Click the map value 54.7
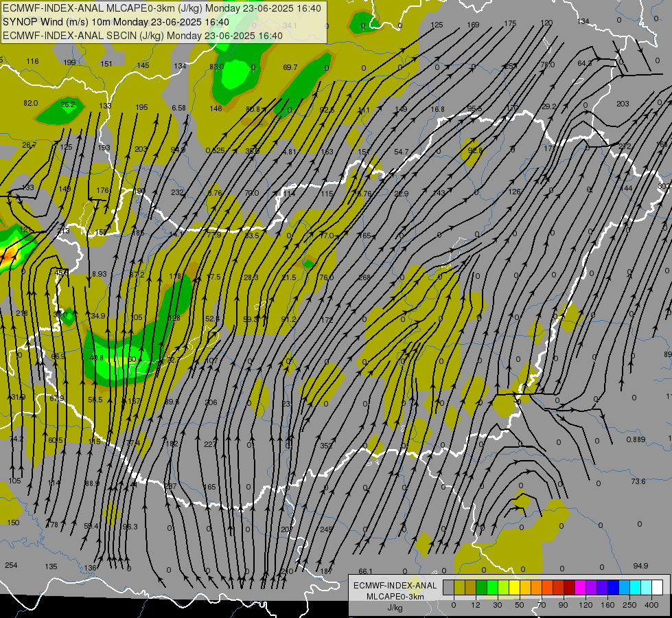This screenshot has width=672, height=618. point(401,152)
